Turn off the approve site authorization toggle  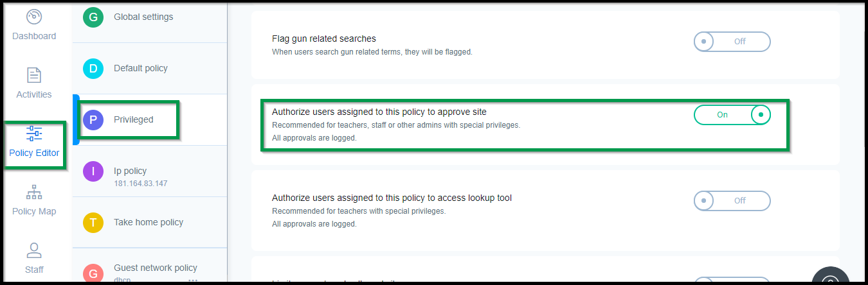click(x=732, y=115)
